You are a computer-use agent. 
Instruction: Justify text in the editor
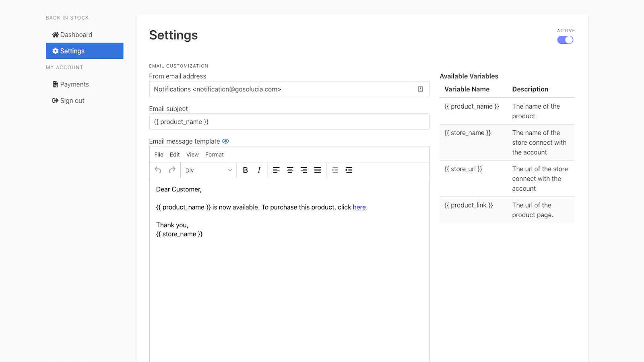point(318,170)
